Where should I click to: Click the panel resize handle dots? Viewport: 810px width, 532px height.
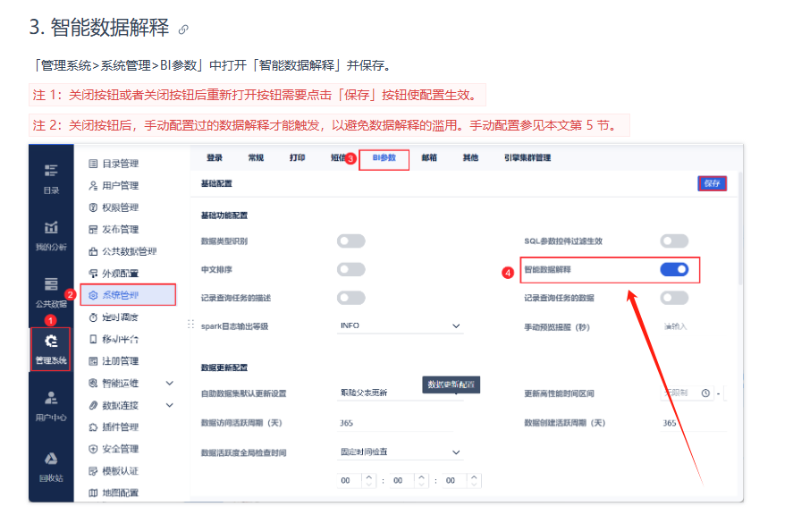(x=190, y=325)
